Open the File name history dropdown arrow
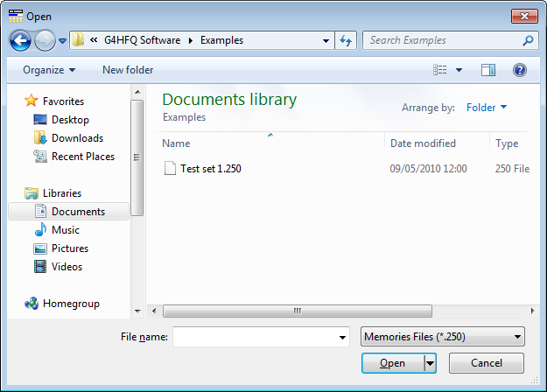 point(342,337)
